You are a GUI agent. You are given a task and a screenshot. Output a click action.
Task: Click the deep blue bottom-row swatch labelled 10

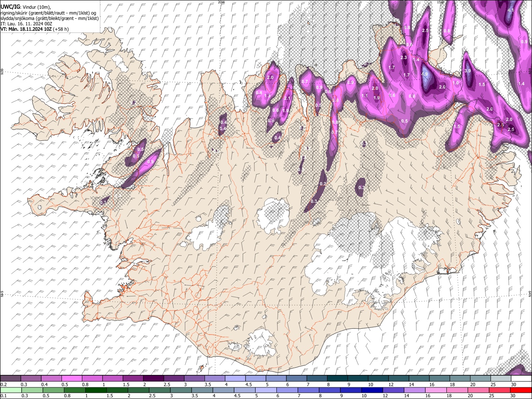point(372,390)
